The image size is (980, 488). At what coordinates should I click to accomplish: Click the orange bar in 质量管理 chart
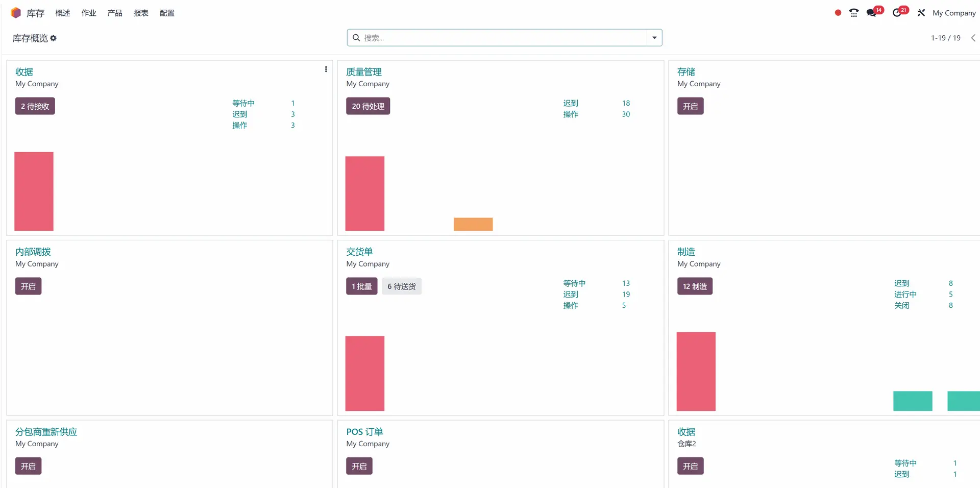(473, 224)
